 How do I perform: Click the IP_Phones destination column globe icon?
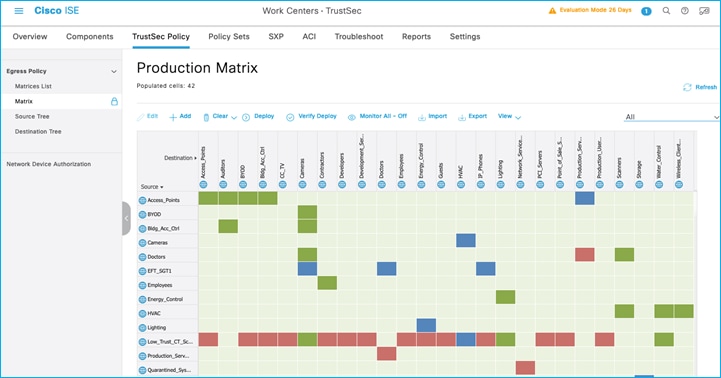pos(481,185)
